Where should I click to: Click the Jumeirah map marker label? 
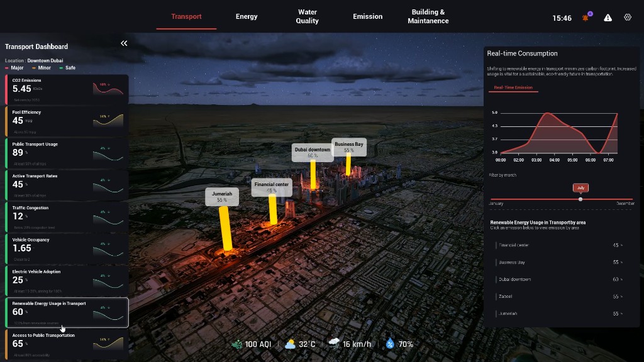click(x=222, y=197)
